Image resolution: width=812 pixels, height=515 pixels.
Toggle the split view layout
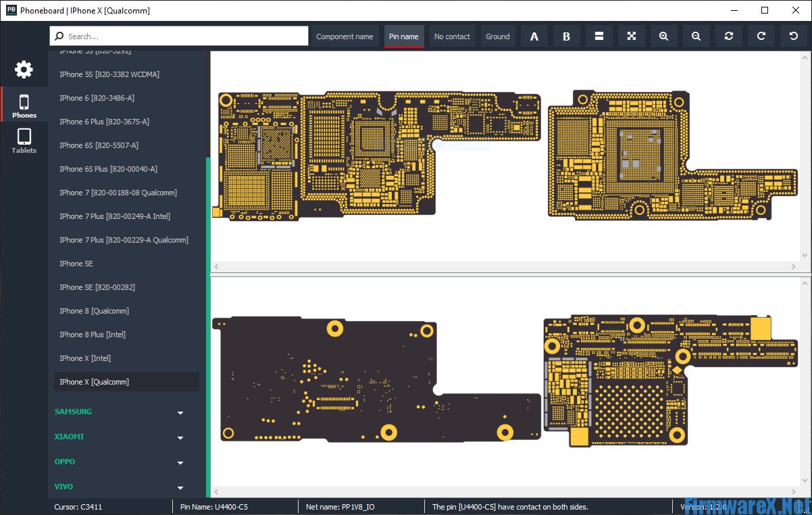point(599,36)
